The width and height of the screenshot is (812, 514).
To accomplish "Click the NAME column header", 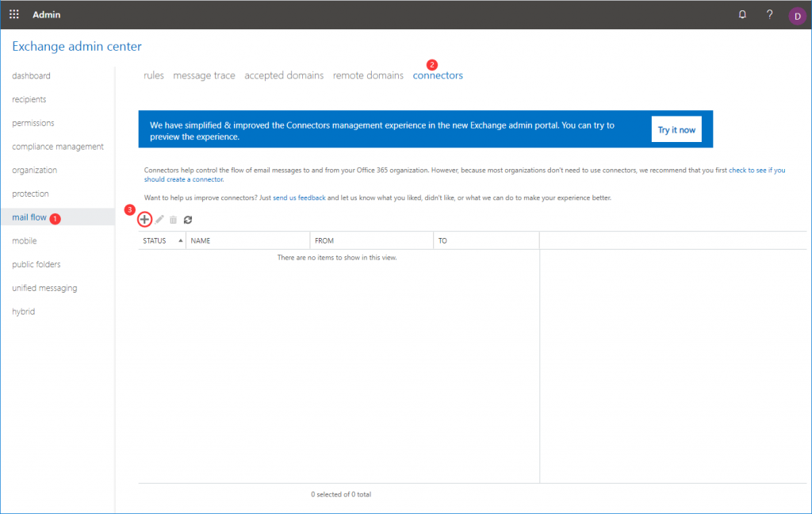I will tap(248, 241).
